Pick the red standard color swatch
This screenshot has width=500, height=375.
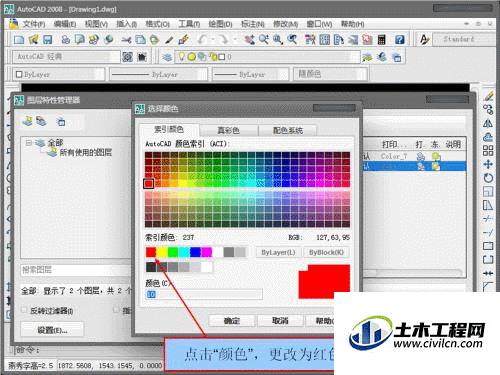tap(151, 252)
